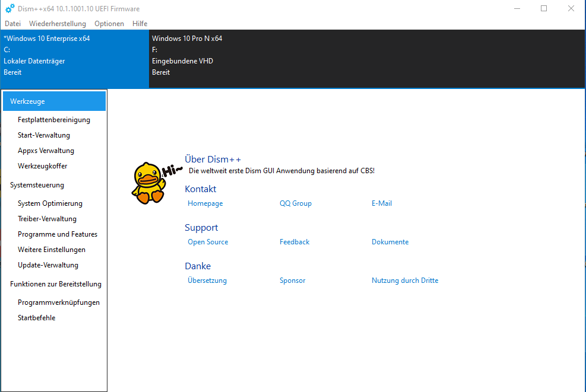Viewport: 586px width, 392px height.
Task: Open the Optionen menu
Action: coord(109,24)
